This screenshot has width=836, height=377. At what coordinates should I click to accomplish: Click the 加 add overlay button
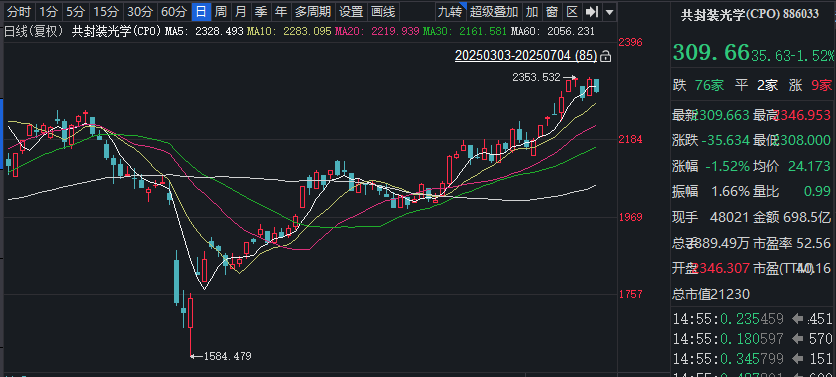(x=532, y=11)
